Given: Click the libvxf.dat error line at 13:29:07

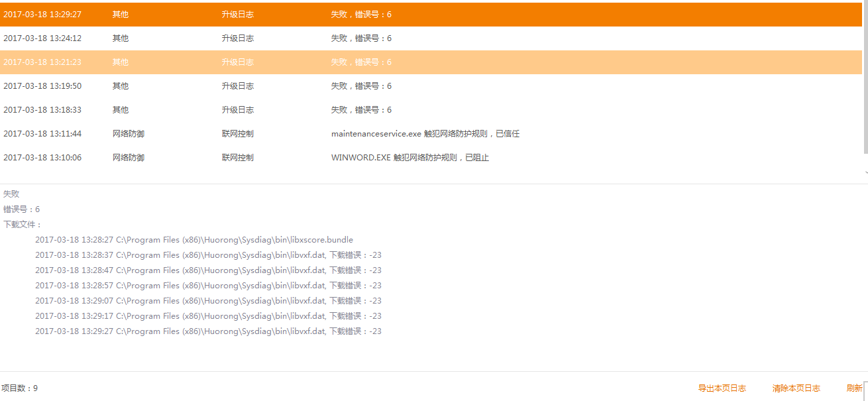Looking at the screenshot, I should [208, 301].
